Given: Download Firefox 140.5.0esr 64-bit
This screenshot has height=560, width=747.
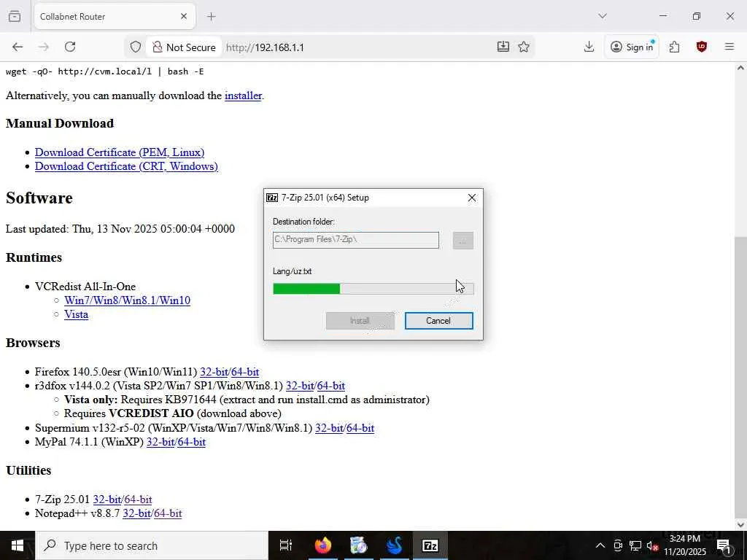Looking at the screenshot, I should [x=245, y=372].
